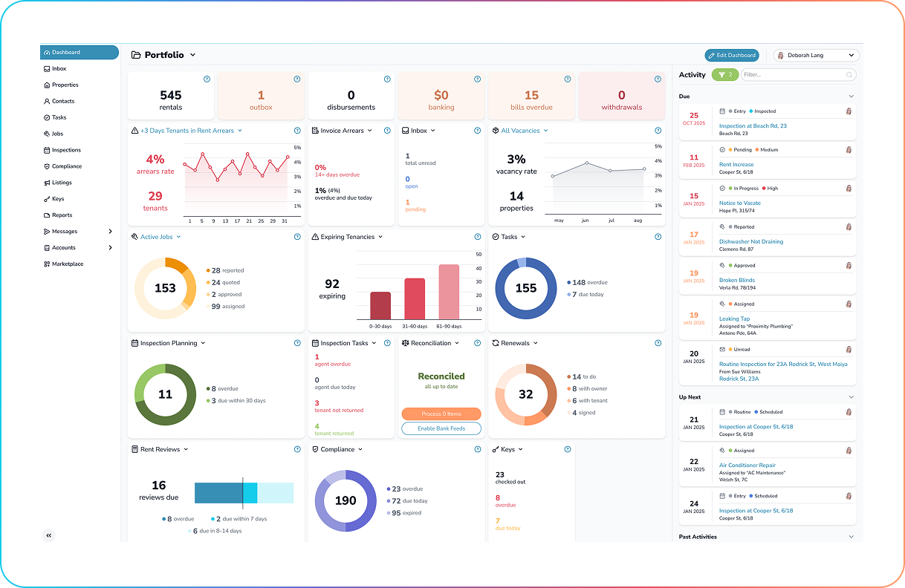Click the Enable Bank Feeds button
Viewport: 905px width, 588px height.
(441, 428)
